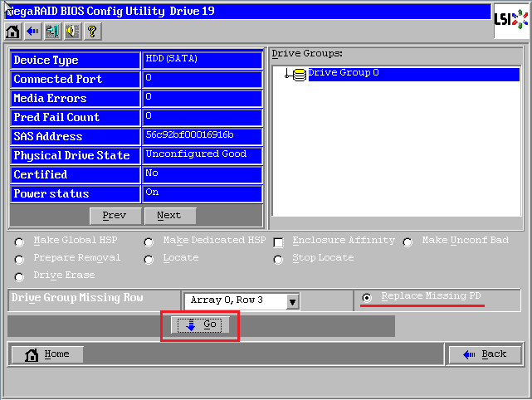The image size is (532, 400).
Task: Click the Array 0, Row 3 combo box
Action: 234,300
